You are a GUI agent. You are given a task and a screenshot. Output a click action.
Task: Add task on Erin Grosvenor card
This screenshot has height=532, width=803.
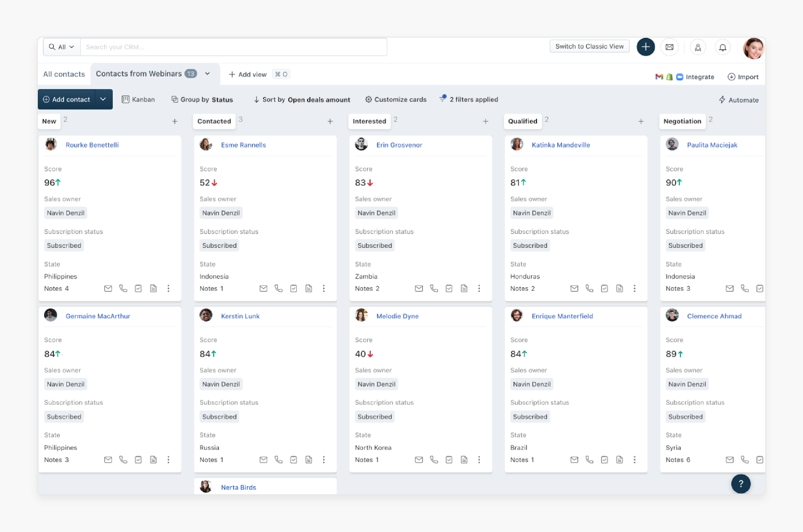(449, 288)
